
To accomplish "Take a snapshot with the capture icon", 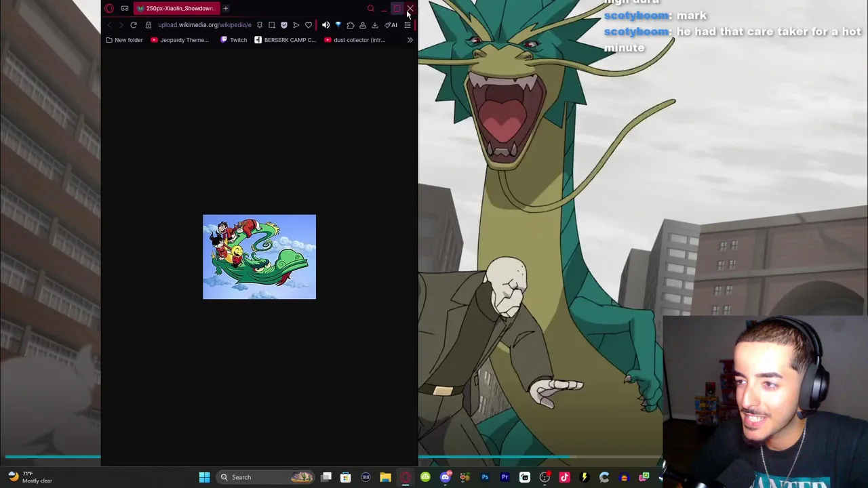I will (272, 25).
